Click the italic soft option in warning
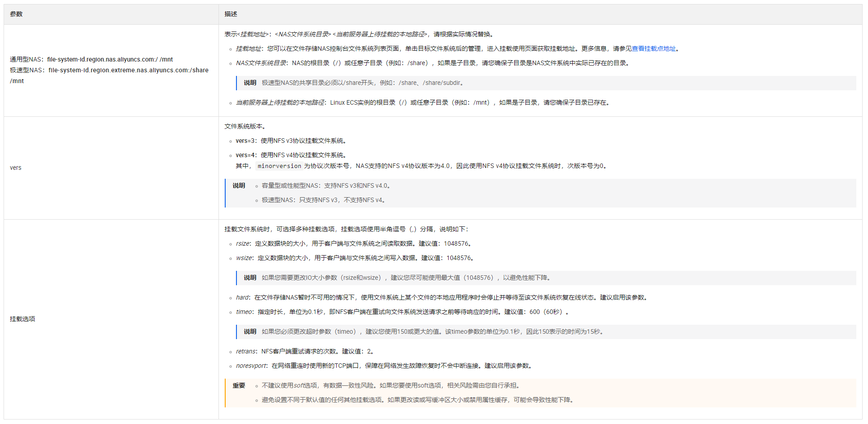This screenshot has width=868, height=424. (x=299, y=385)
